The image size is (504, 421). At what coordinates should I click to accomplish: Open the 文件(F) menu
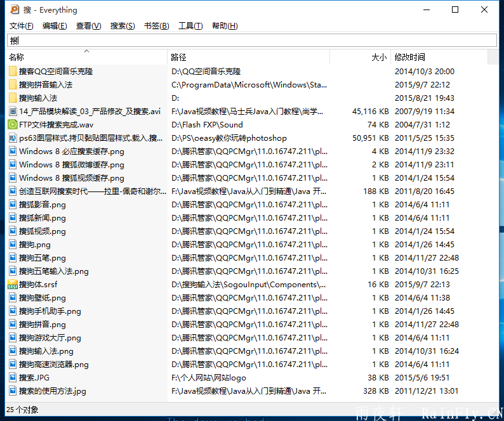[21, 26]
